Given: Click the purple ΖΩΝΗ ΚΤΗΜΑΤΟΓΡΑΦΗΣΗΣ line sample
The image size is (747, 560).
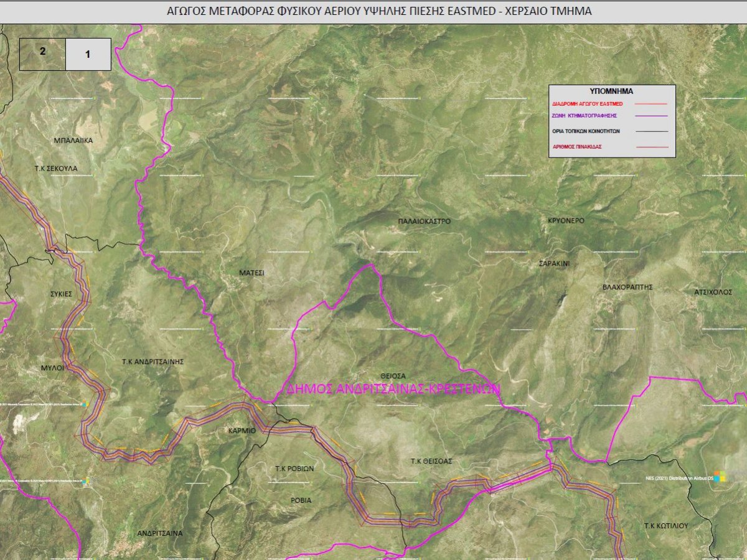Looking at the screenshot, I should 647,116.
